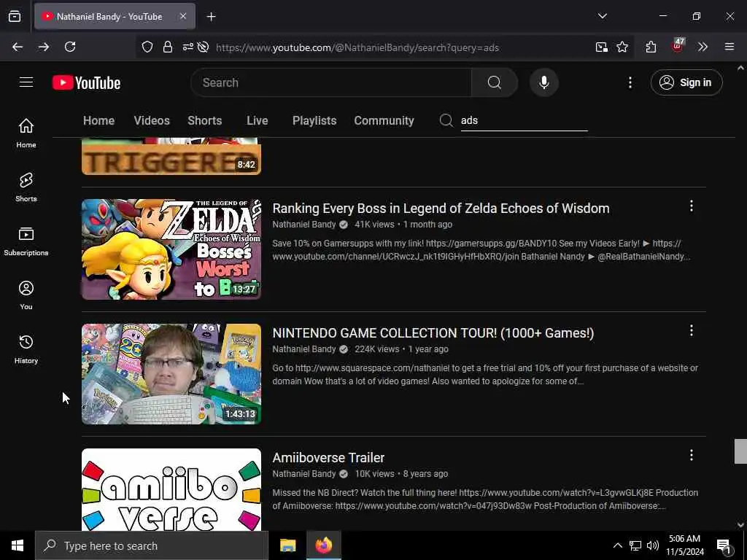Click autoplay blocked icon in address bar
Screen dimensions: 747x560
(203, 47)
